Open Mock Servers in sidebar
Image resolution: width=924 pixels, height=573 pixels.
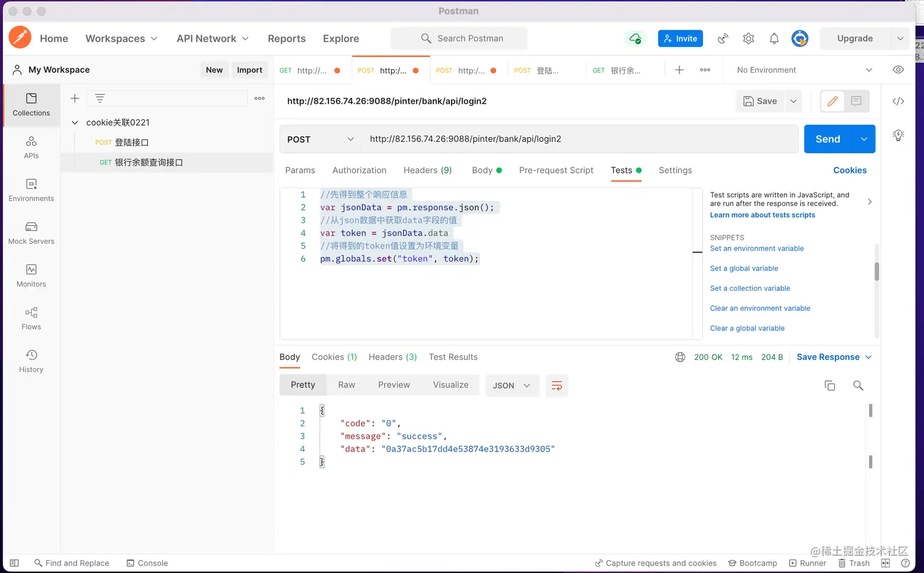[x=31, y=233]
